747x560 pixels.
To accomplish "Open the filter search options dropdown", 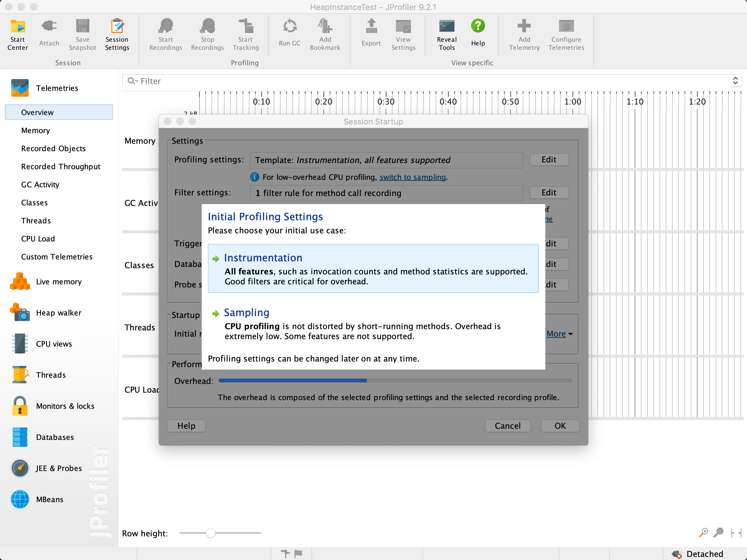I will pos(133,81).
